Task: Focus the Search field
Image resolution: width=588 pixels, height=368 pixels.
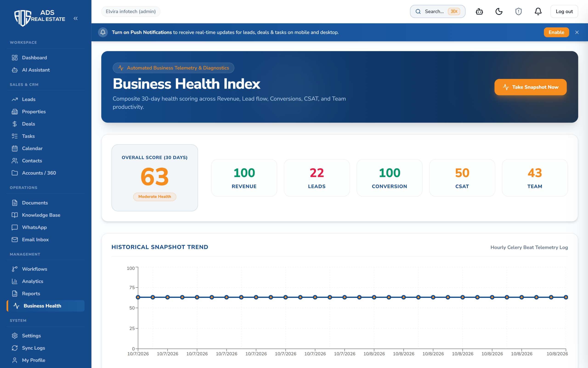Action: 437,11
